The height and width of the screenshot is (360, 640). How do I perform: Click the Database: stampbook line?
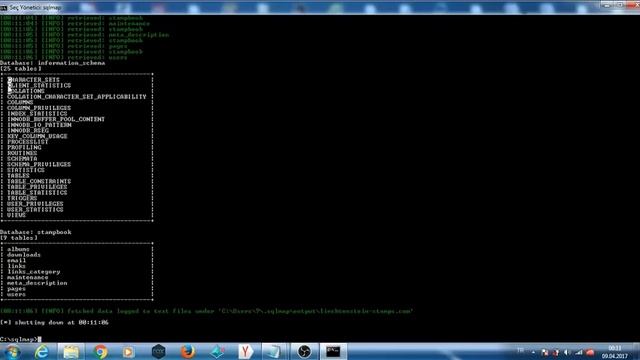36,232
